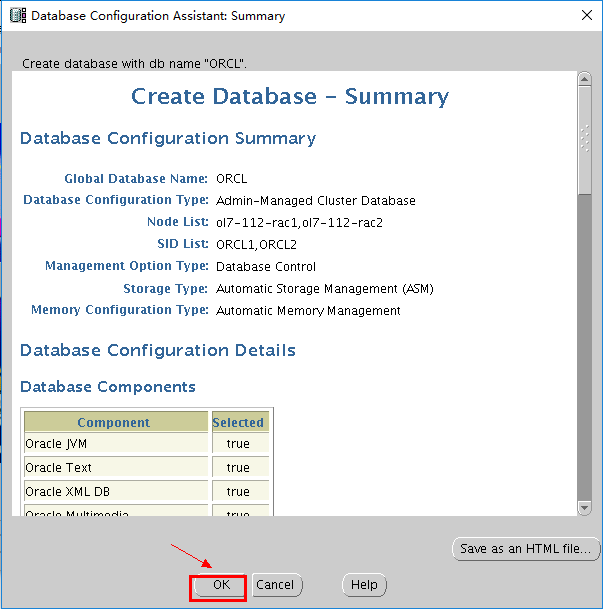The width and height of the screenshot is (603, 609).
Task: Click the 'true' value for Oracle JVM
Action: [238, 444]
